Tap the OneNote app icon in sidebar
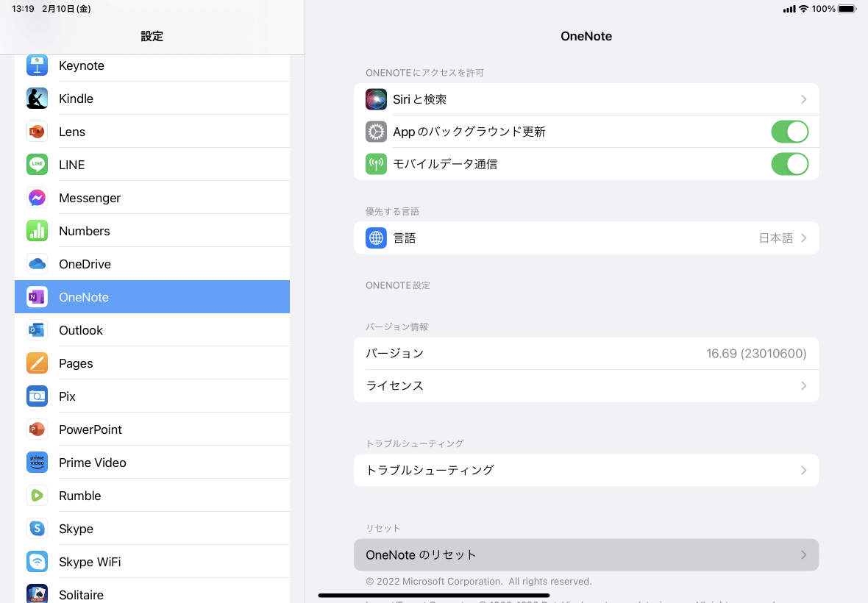Image resolution: width=868 pixels, height=603 pixels. tap(37, 297)
